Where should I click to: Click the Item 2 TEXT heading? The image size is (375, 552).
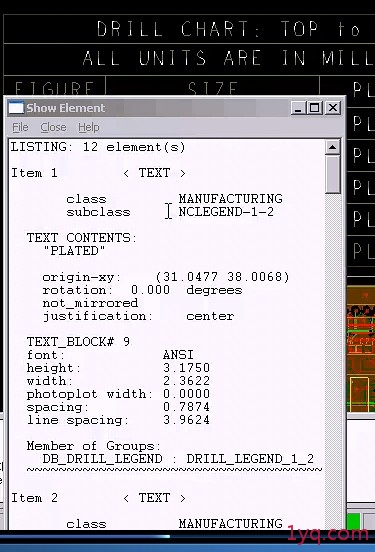[x=99, y=498]
